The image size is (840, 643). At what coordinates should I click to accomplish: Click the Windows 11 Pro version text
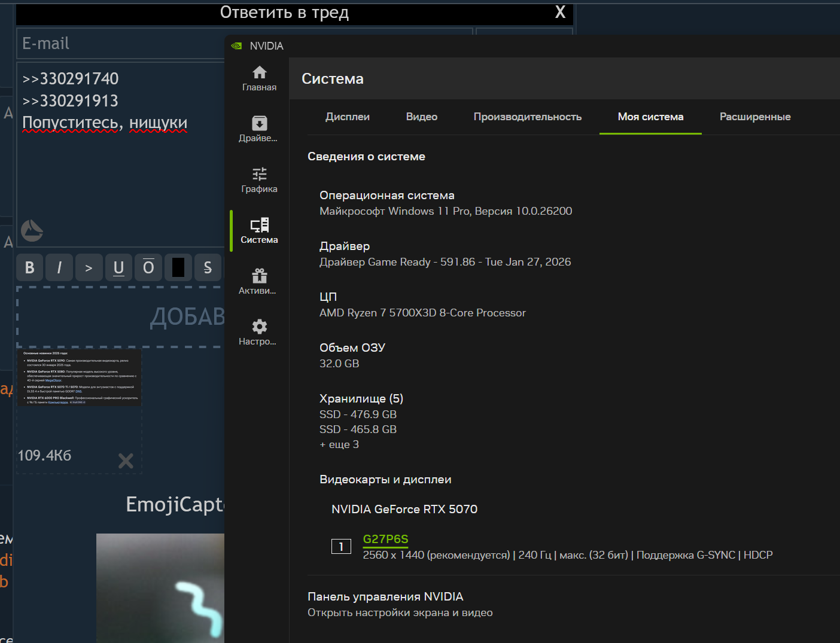[446, 211]
